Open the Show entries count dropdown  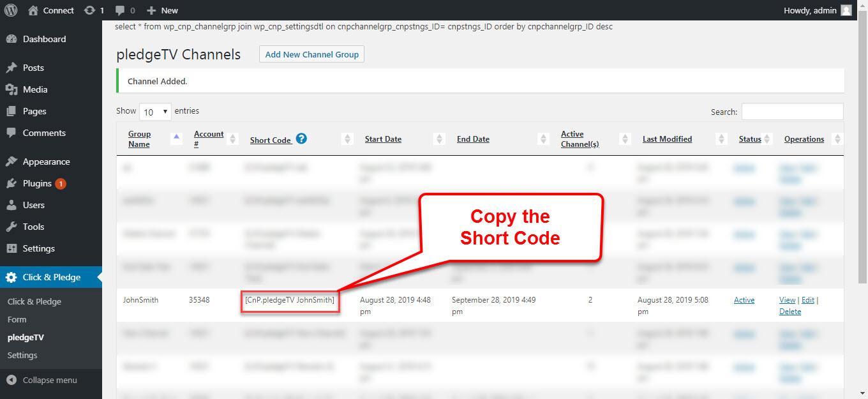tap(155, 112)
